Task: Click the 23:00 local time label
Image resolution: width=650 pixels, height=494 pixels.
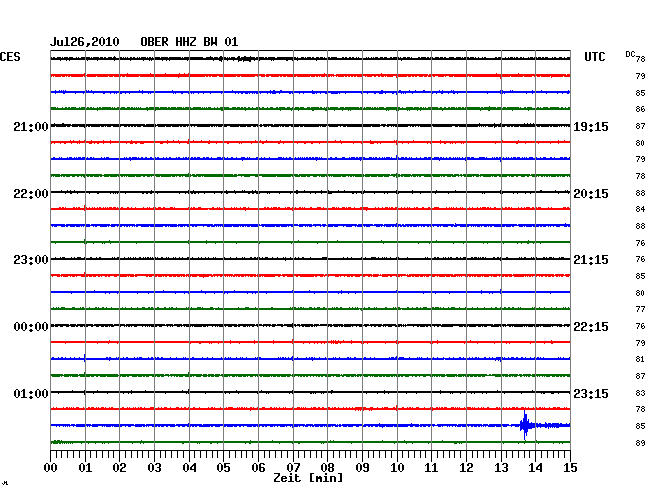Action: point(31,260)
